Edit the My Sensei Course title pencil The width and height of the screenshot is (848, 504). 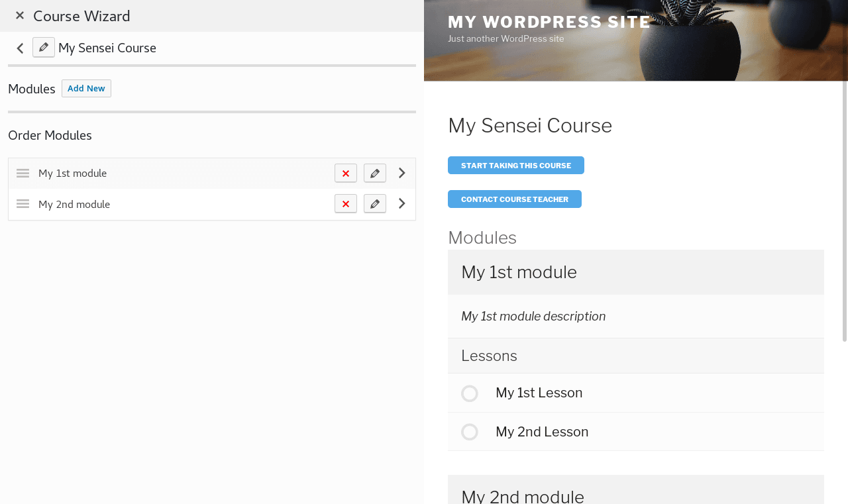point(44,48)
